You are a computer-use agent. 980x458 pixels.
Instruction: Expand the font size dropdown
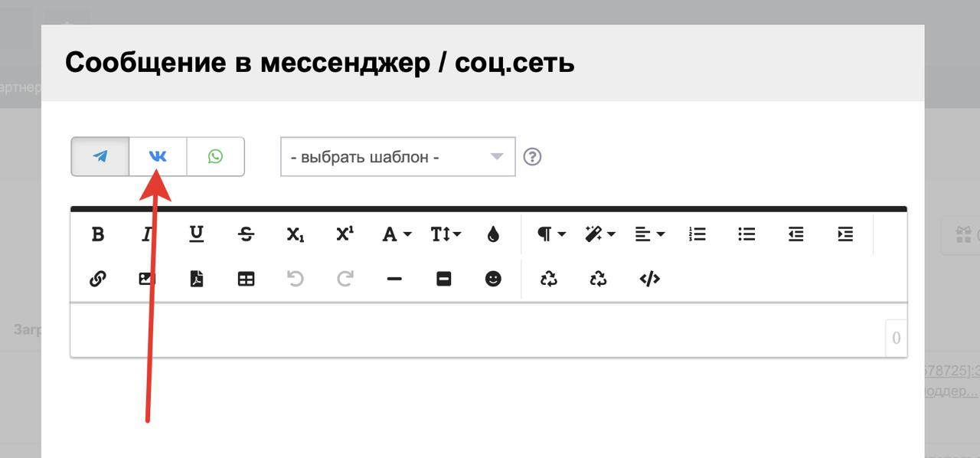pyautogui.click(x=445, y=234)
